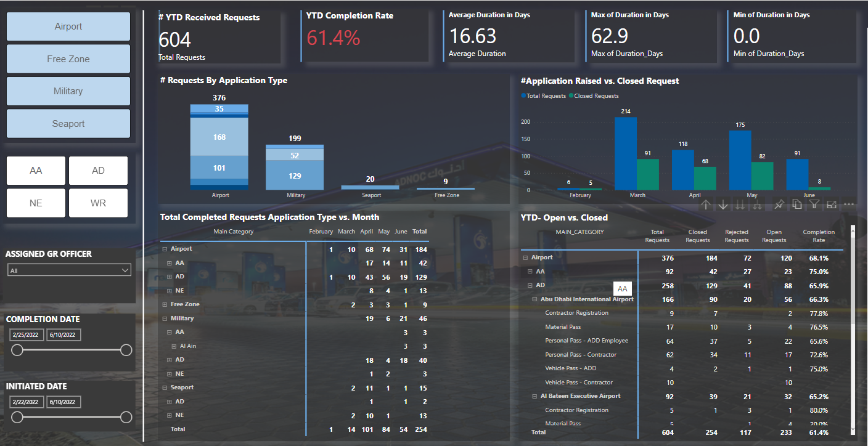
Task: Collapse Abu Dhabi International Airport row
Action: 534,299
